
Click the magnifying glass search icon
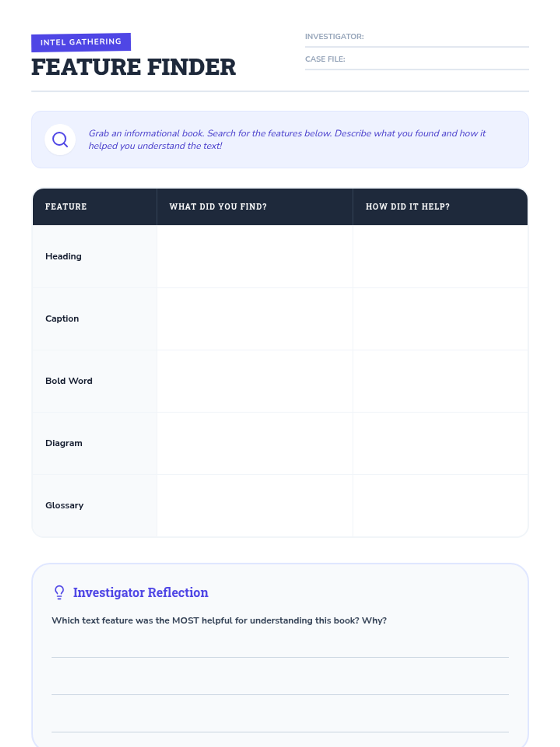click(x=60, y=140)
